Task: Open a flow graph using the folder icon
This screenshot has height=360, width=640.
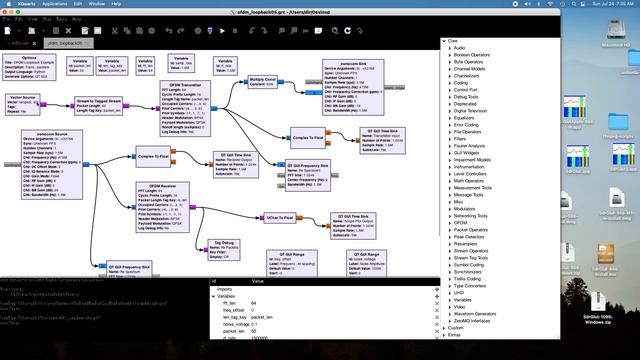Action: click(31, 31)
